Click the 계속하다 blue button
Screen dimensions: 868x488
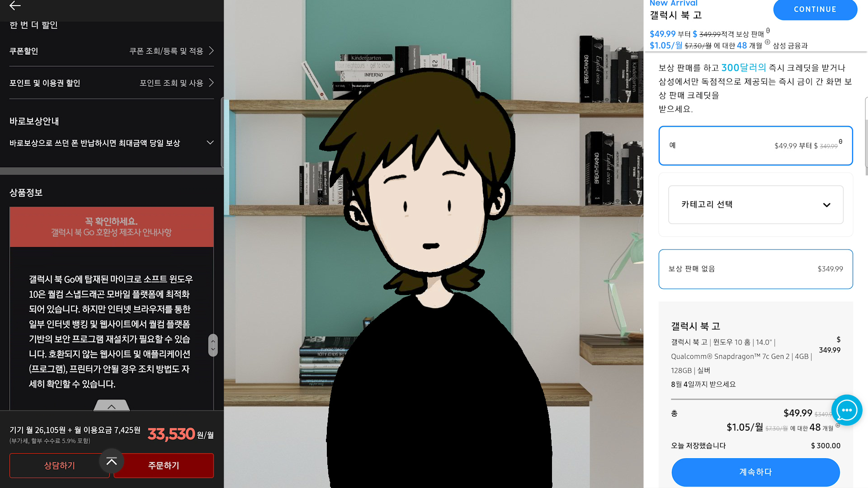[x=755, y=472]
